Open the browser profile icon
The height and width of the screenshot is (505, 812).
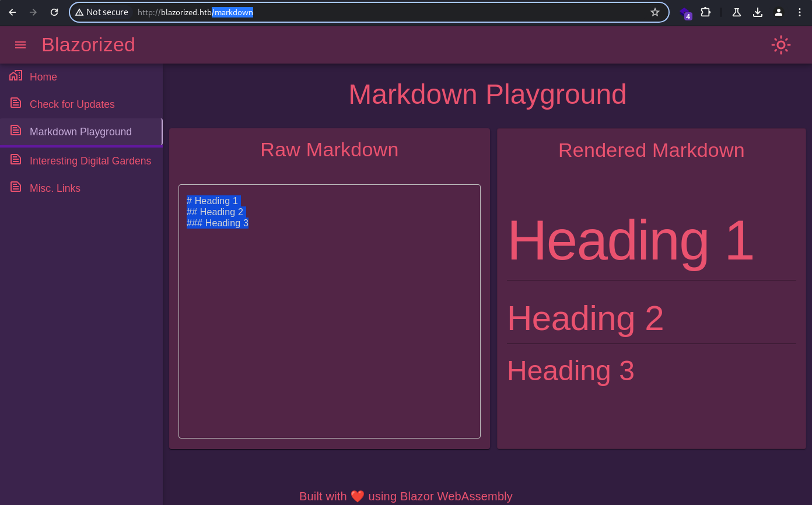tap(779, 12)
